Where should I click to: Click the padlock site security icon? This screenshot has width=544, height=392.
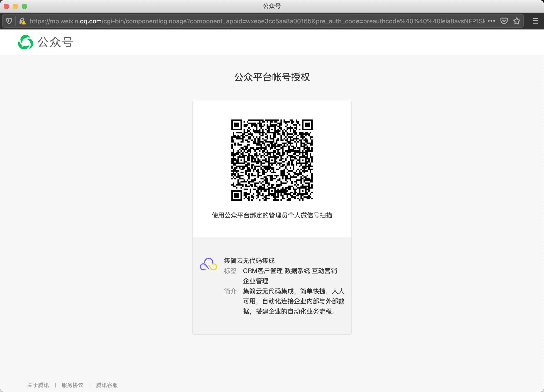pyautogui.click(x=22, y=21)
